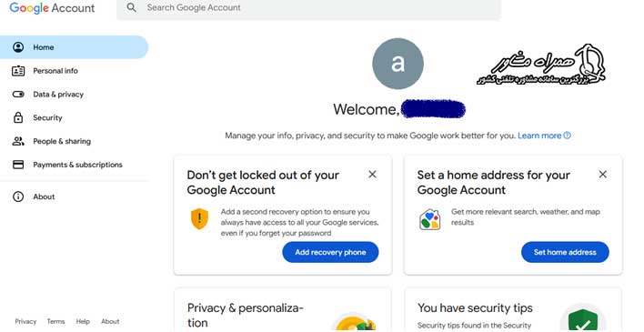644x332 pixels.
Task: Focus the Search Google Account field
Action: pyautogui.click(x=309, y=8)
